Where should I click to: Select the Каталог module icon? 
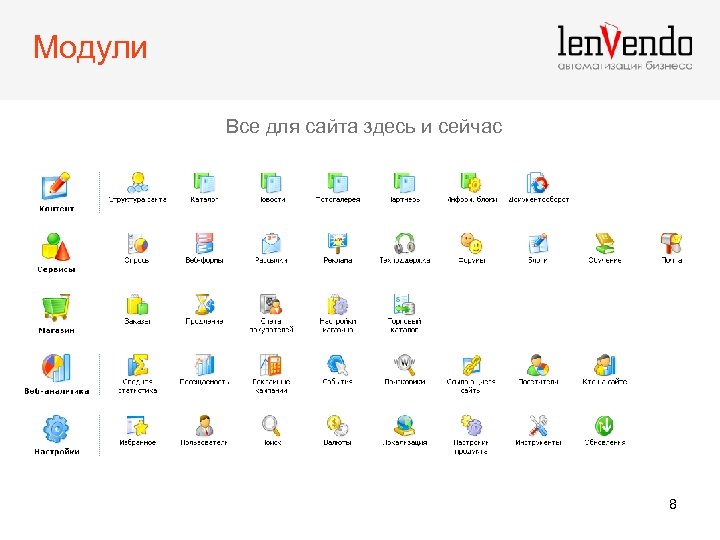(x=204, y=183)
